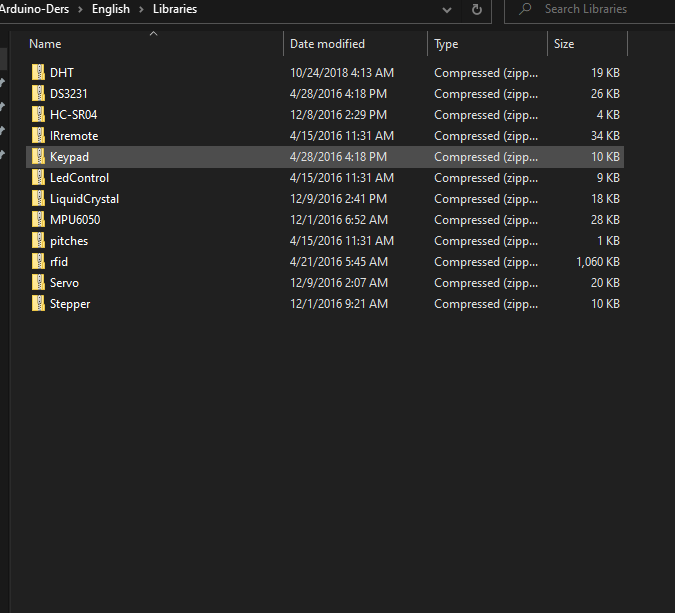Click the 4 KB size value
The image size is (675, 613).
(x=608, y=115)
